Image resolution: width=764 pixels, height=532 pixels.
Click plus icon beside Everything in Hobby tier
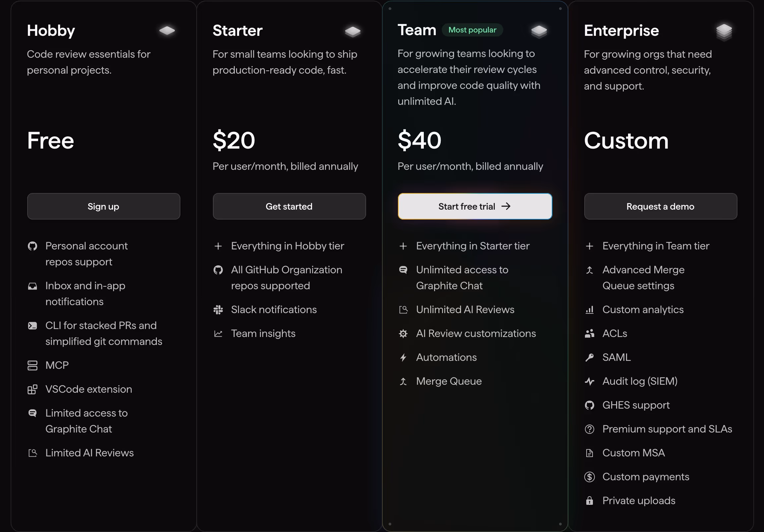pyautogui.click(x=218, y=246)
